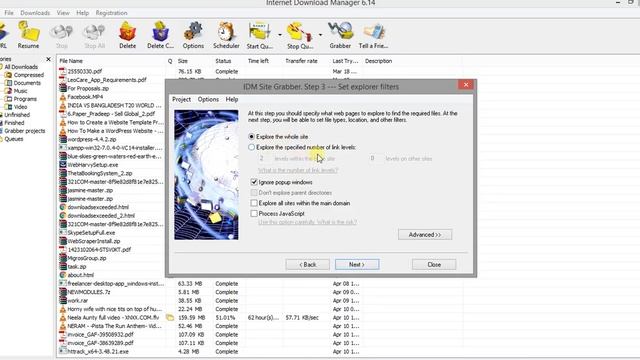Click the Start Queue icon

[x=260, y=35]
